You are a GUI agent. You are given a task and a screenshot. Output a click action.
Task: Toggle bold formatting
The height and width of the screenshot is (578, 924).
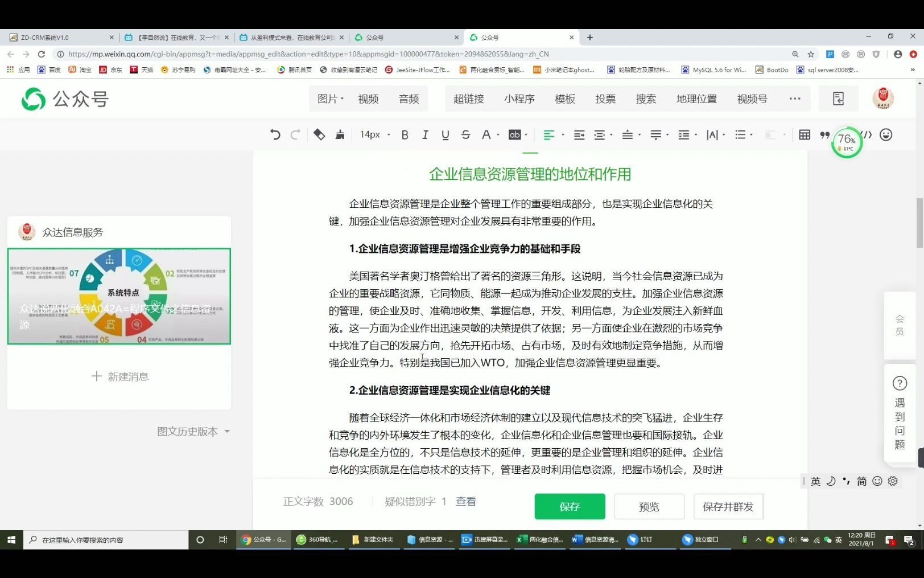pos(405,135)
